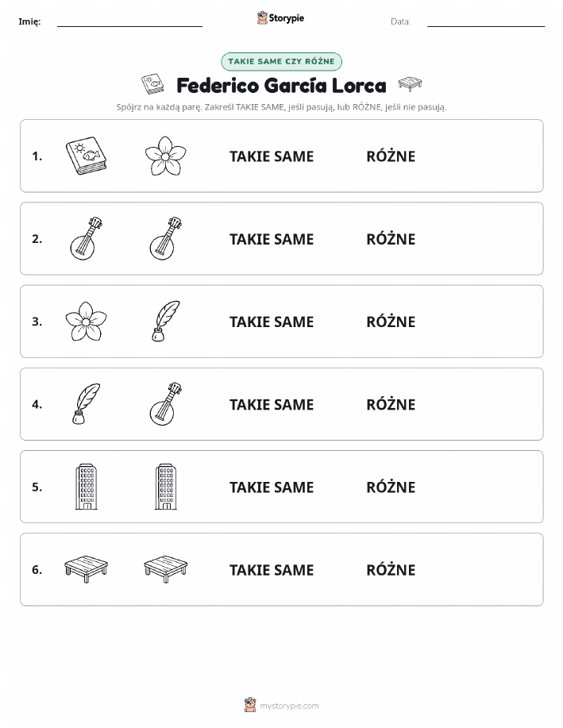Image resolution: width=563 pixels, height=728 pixels.
Task: Mark RÓŻNE for row 4
Action: click(391, 404)
